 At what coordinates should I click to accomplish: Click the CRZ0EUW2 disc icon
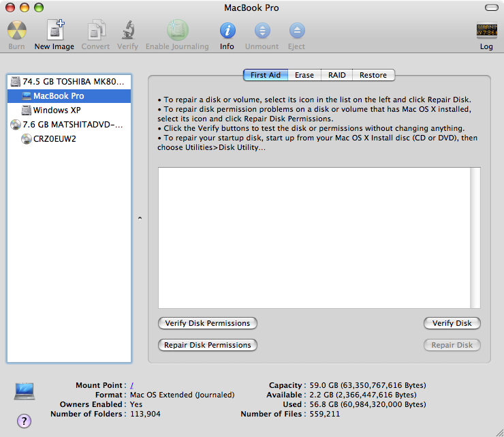click(27, 138)
